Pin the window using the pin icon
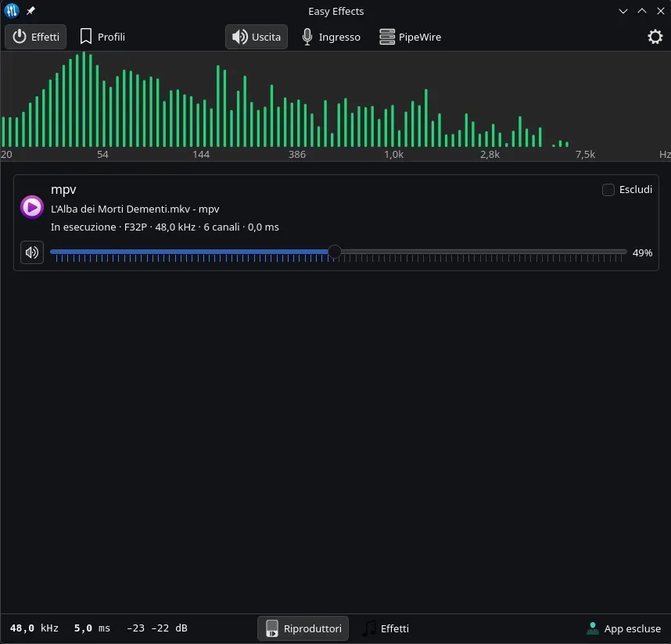This screenshot has width=671, height=644. click(x=30, y=11)
